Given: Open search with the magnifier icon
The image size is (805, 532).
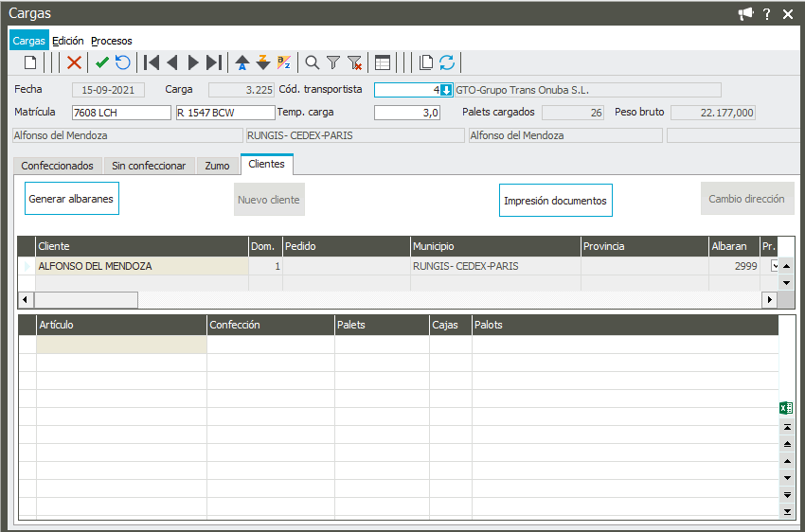Looking at the screenshot, I should click(312, 63).
